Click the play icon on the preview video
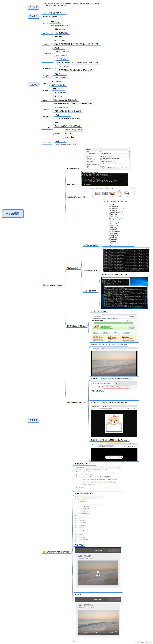The image size is (153, 644). click(98, 572)
